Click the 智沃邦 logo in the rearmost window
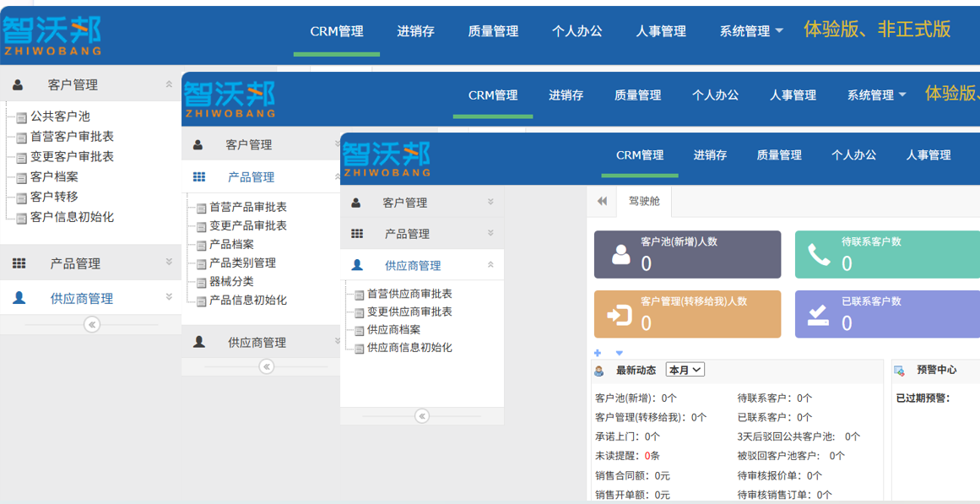This screenshot has height=504, width=980. (51, 35)
